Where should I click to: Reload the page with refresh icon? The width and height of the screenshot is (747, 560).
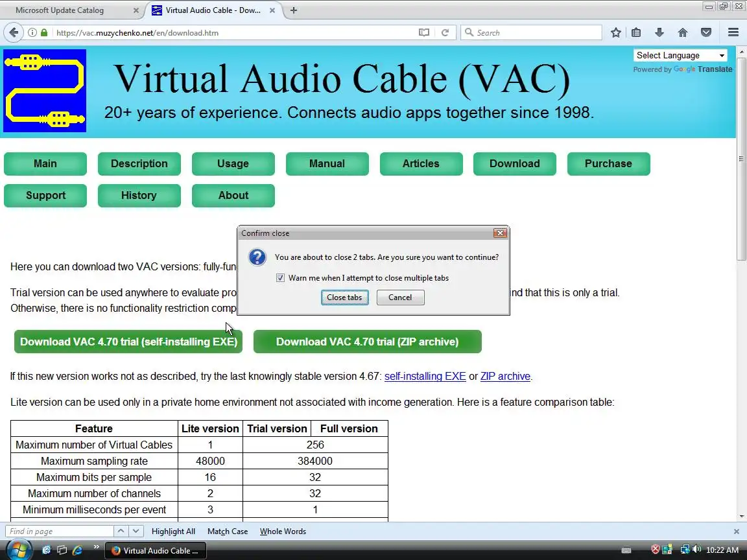pos(445,32)
